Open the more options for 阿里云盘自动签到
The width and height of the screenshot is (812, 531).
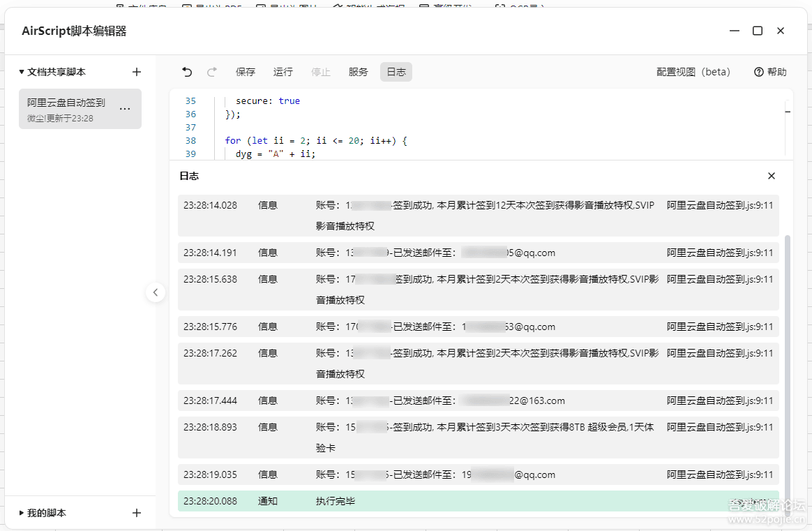click(x=125, y=109)
